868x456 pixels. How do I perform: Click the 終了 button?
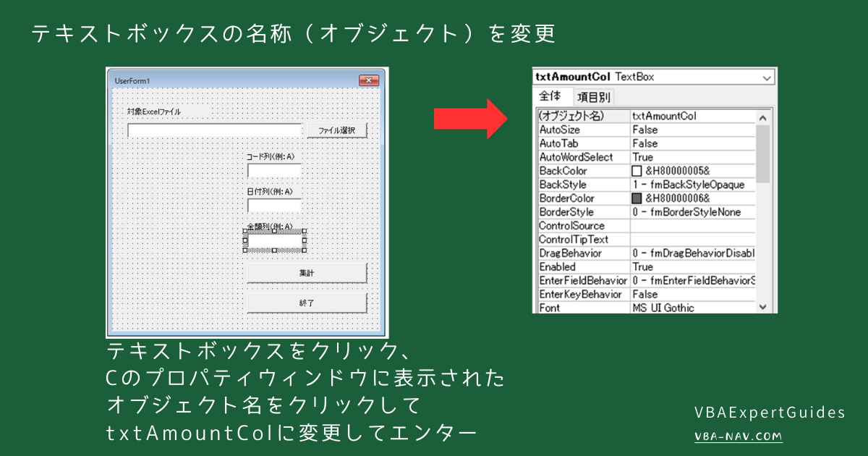pyautogui.click(x=307, y=303)
